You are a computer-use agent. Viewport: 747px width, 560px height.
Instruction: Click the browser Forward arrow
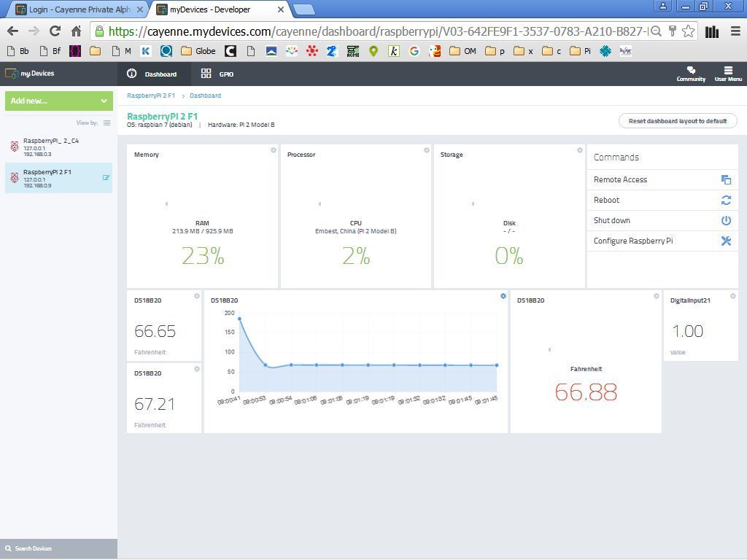pyautogui.click(x=34, y=31)
